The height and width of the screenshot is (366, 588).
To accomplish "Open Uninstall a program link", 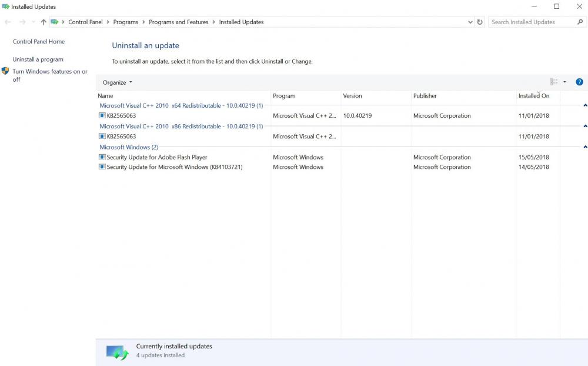I will coord(38,59).
